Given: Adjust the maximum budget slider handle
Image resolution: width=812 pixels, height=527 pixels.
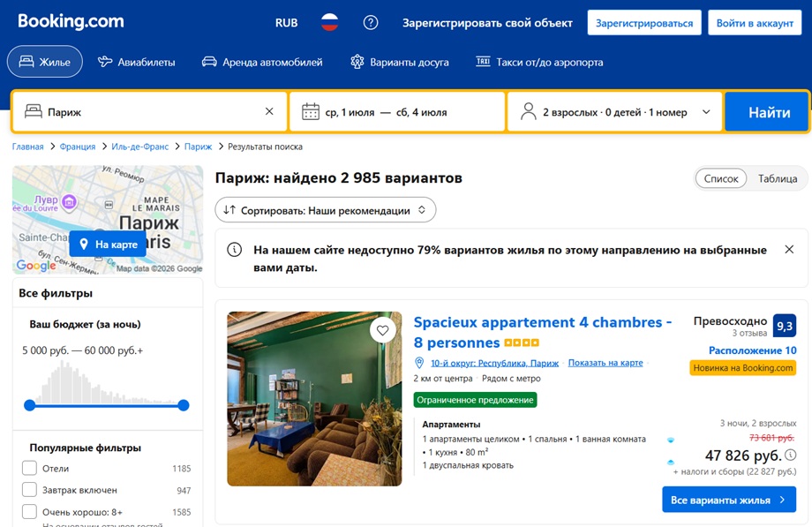Looking at the screenshot, I should (184, 405).
